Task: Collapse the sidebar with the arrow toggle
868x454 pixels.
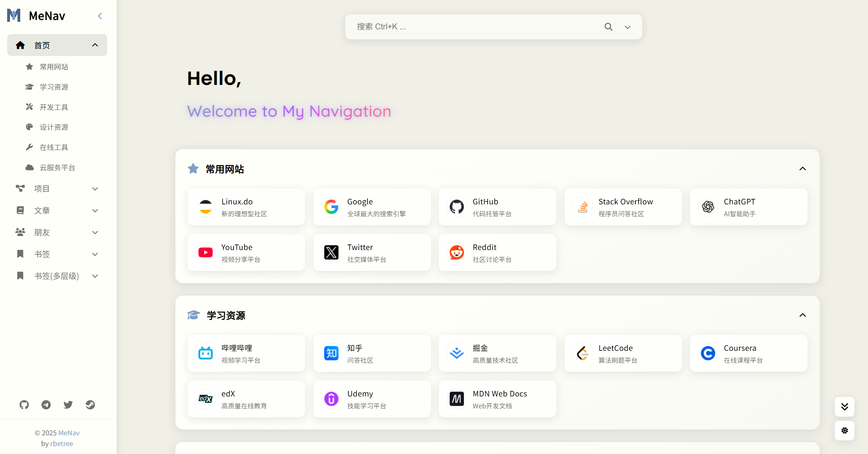Action: pyautogui.click(x=100, y=16)
